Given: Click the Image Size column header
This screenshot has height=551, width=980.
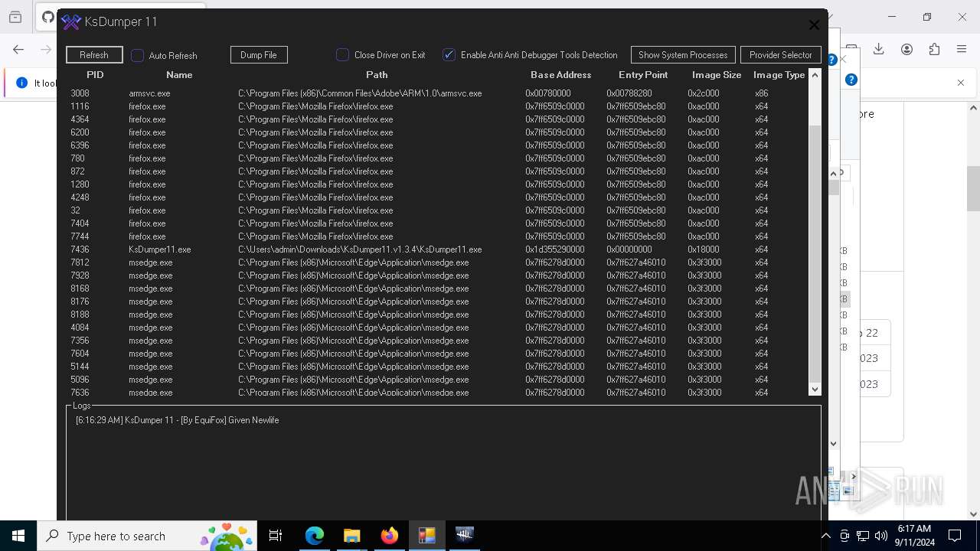Looking at the screenshot, I should (x=717, y=75).
